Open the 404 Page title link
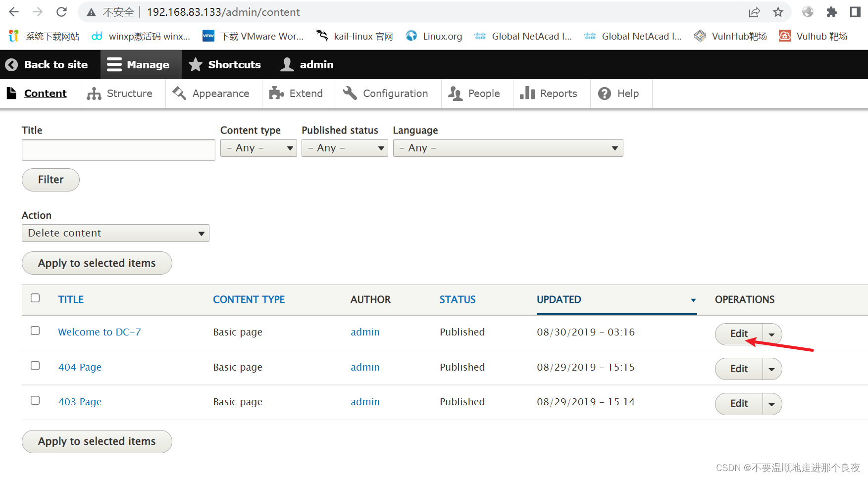 80,367
